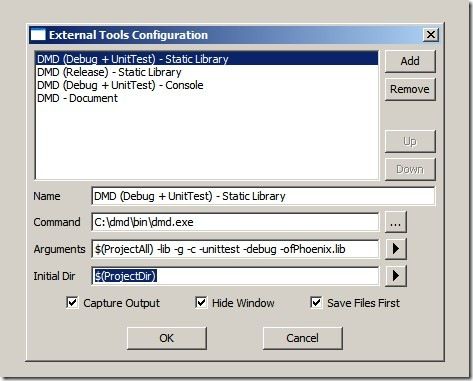The width and height of the screenshot is (473, 381).
Task: Click the Remove button
Action: click(x=410, y=89)
